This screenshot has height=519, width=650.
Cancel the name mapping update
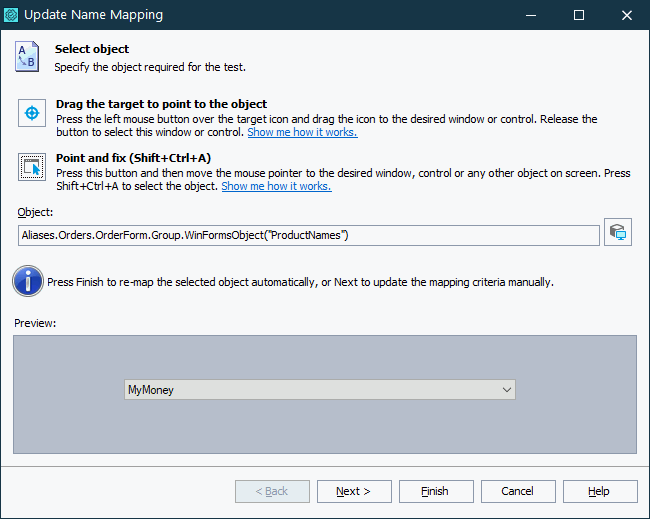pyautogui.click(x=518, y=491)
